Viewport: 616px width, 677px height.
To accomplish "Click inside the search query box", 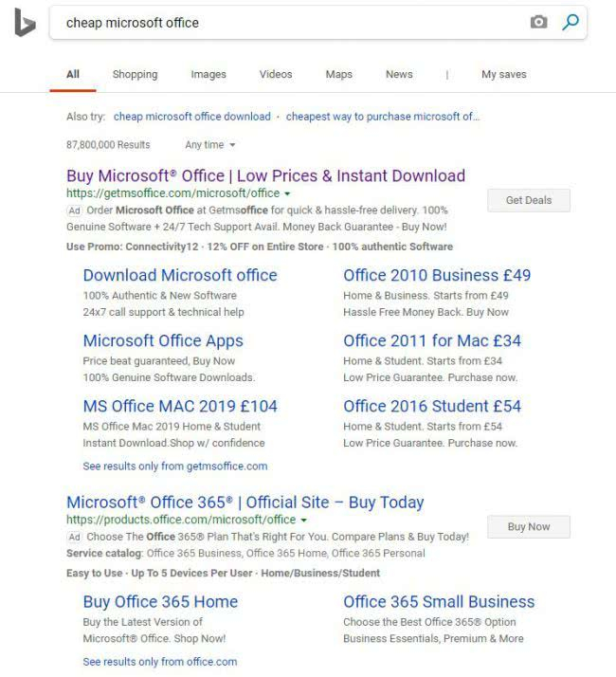I will [x=284, y=23].
